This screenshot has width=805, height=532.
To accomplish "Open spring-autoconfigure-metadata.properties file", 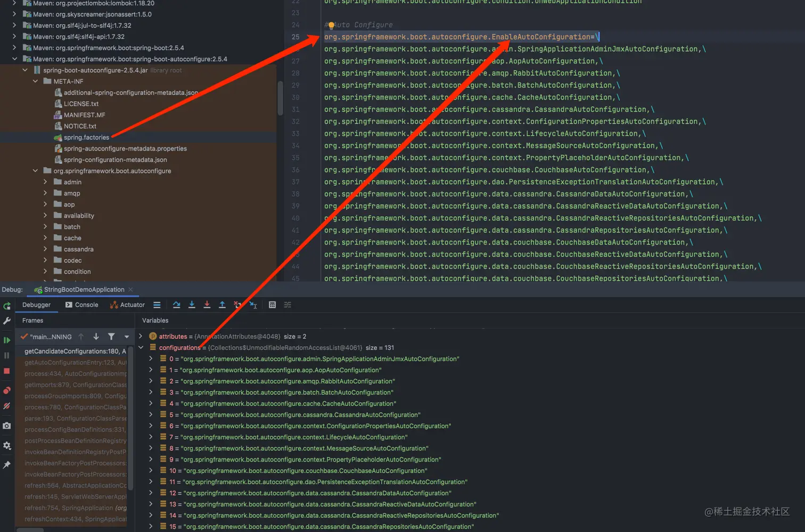I will click(120, 149).
